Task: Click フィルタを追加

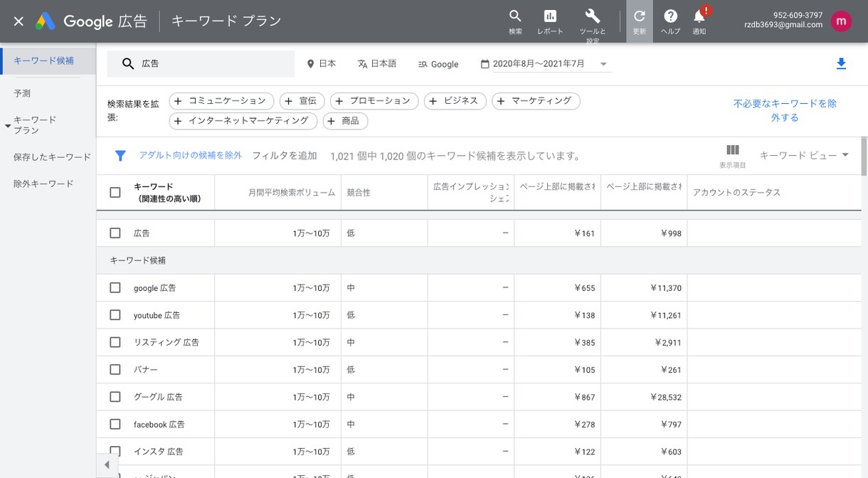Action: tap(284, 156)
